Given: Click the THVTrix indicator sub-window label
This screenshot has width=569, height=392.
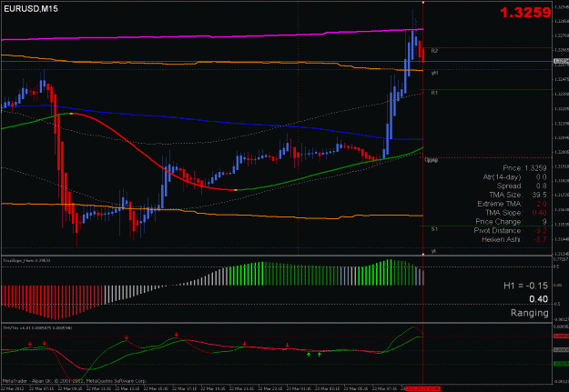Looking at the screenshot, I should pyautogui.click(x=37, y=327).
